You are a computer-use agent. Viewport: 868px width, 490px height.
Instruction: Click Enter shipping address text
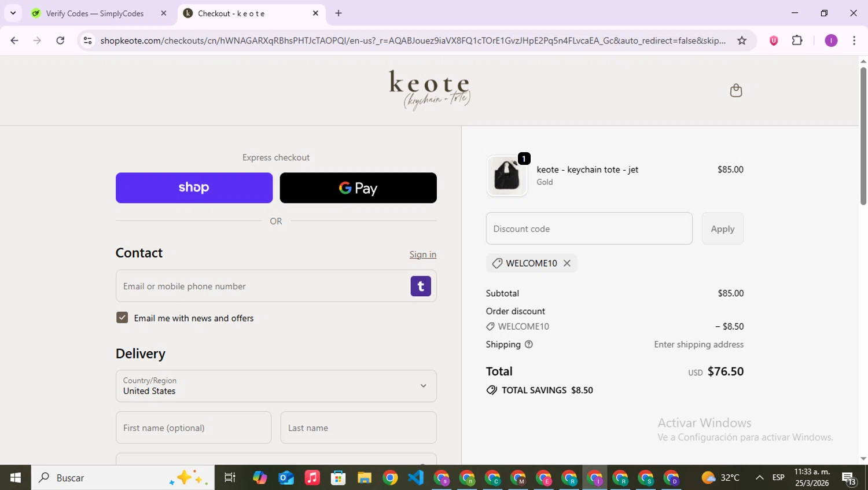click(698, 344)
